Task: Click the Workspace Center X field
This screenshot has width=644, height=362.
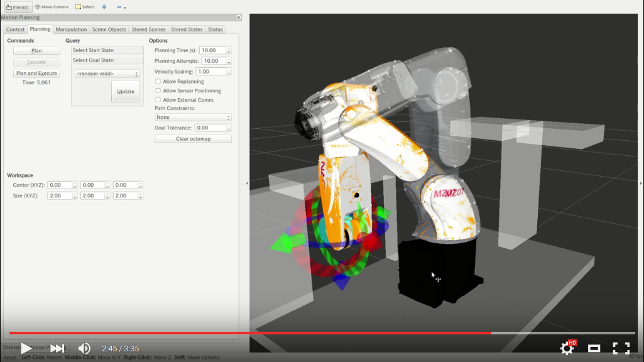Action: [x=60, y=185]
